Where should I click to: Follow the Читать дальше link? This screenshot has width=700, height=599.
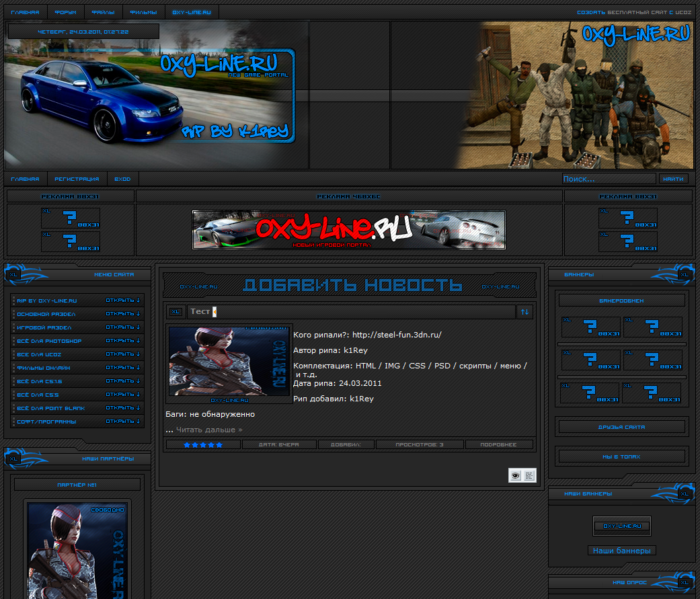[209, 430]
